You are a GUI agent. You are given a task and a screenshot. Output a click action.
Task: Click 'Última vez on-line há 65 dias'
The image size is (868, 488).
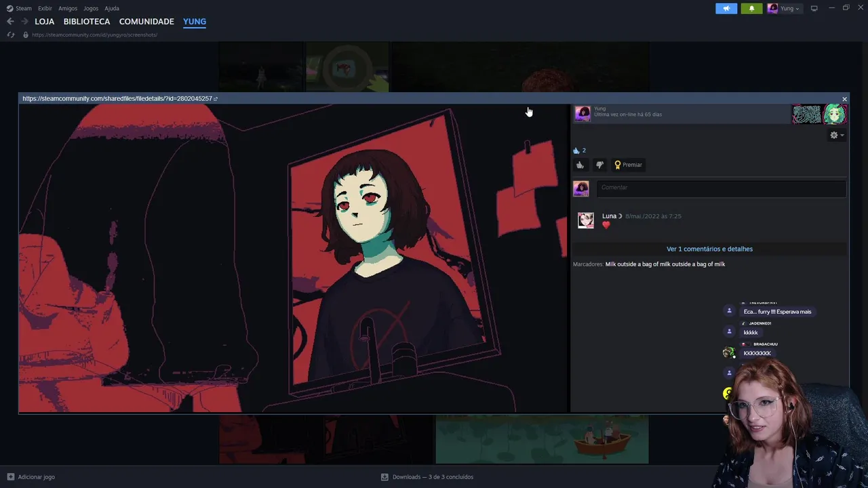pos(628,115)
